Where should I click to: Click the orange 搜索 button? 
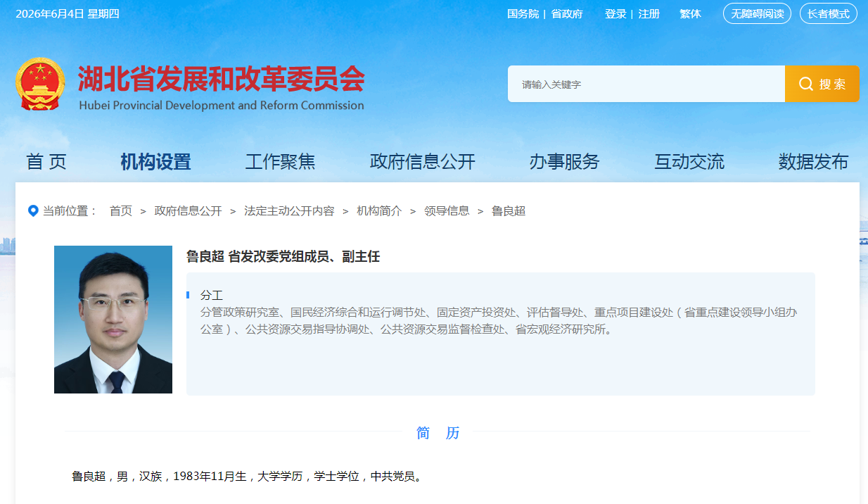pyautogui.click(x=822, y=84)
